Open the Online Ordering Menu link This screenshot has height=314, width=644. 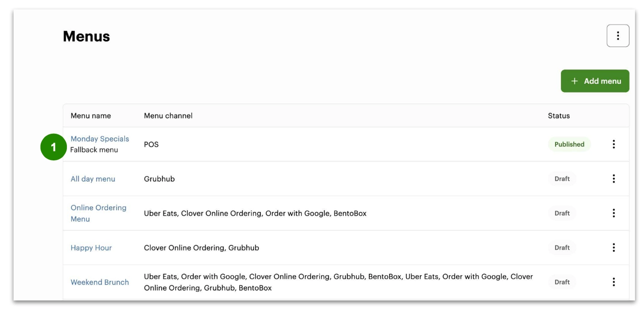click(x=98, y=213)
